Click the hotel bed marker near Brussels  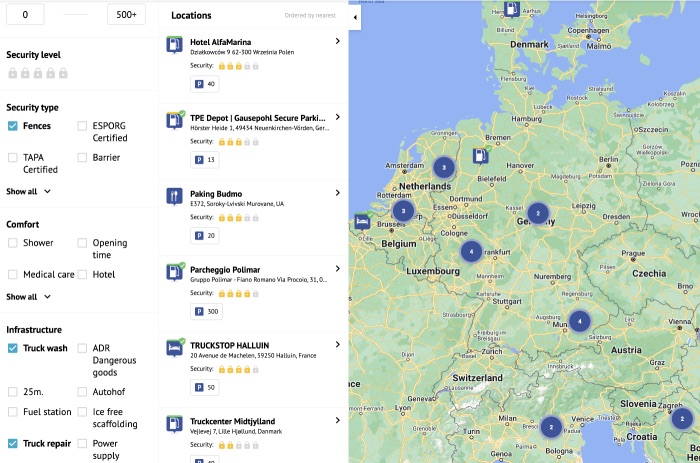coord(362,221)
